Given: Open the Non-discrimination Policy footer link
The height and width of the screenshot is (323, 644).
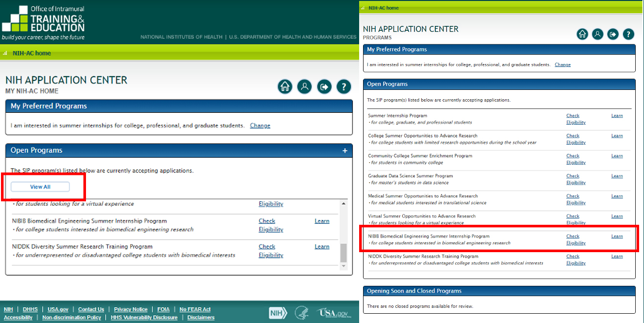Looking at the screenshot, I should [72, 317].
